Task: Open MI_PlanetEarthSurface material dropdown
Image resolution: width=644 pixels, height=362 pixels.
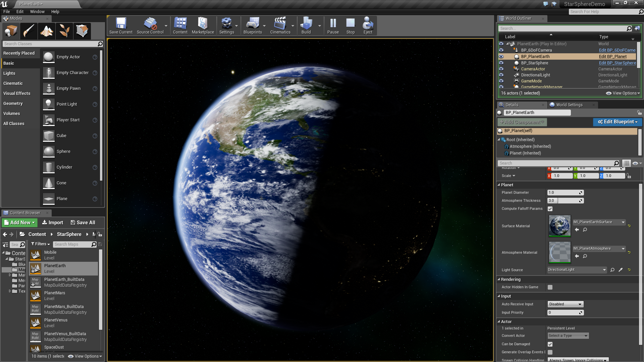Action: [x=599, y=222]
